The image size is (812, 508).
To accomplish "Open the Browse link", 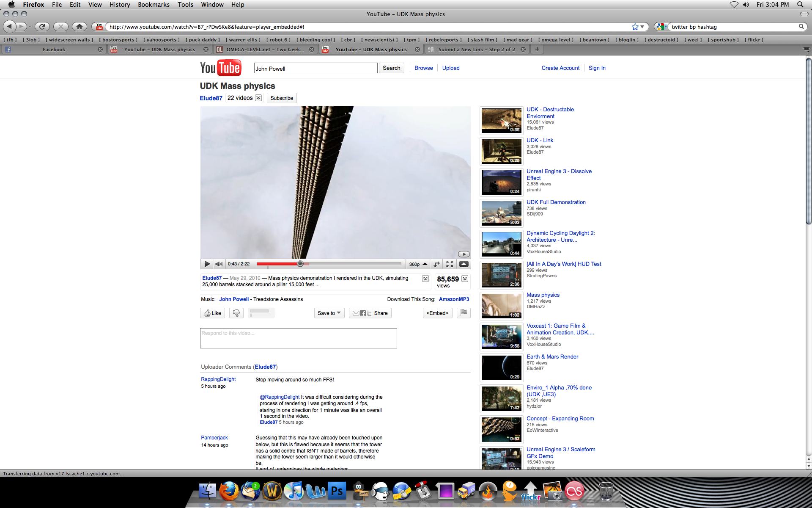I will [424, 68].
